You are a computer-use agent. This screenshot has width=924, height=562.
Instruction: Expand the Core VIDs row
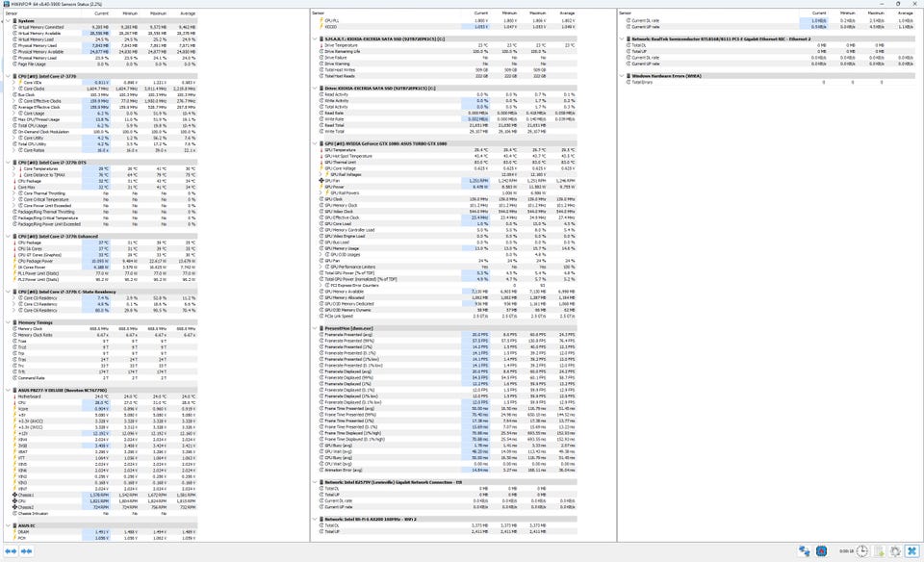click(x=14, y=83)
